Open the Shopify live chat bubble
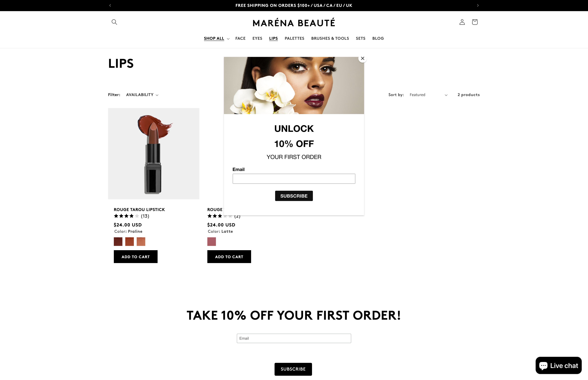This screenshot has height=380, width=588. (x=559, y=365)
